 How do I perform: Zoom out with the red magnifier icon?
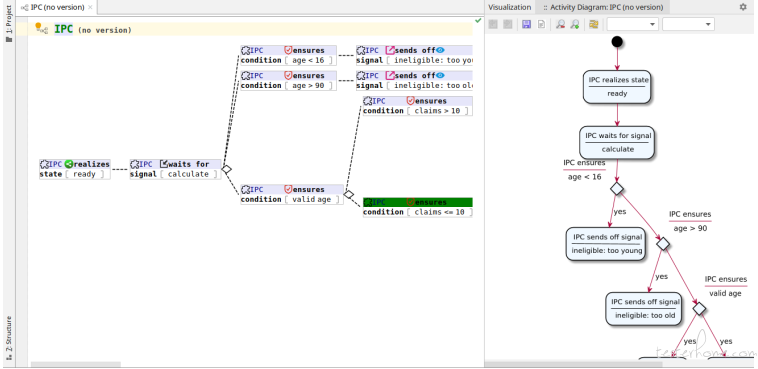pos(560,24)
